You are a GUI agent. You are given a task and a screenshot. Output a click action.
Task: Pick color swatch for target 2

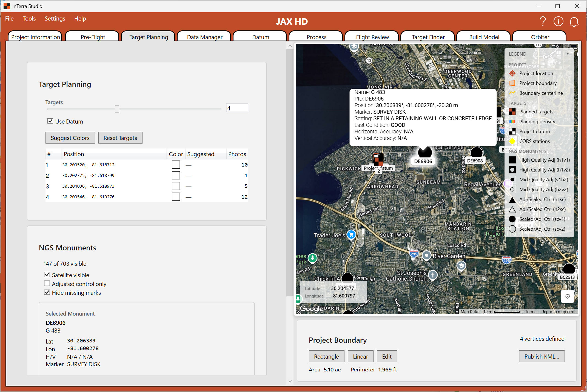[x=176, y=175]
